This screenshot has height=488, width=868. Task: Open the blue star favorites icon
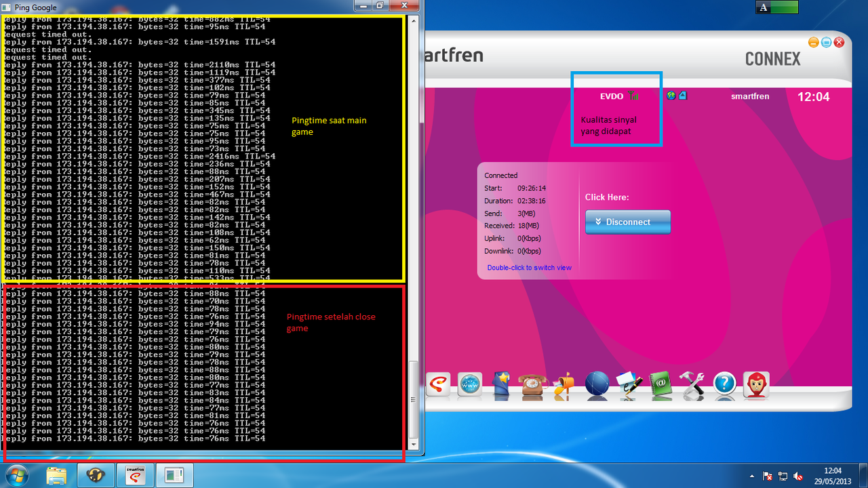click(x=501, y=384)
